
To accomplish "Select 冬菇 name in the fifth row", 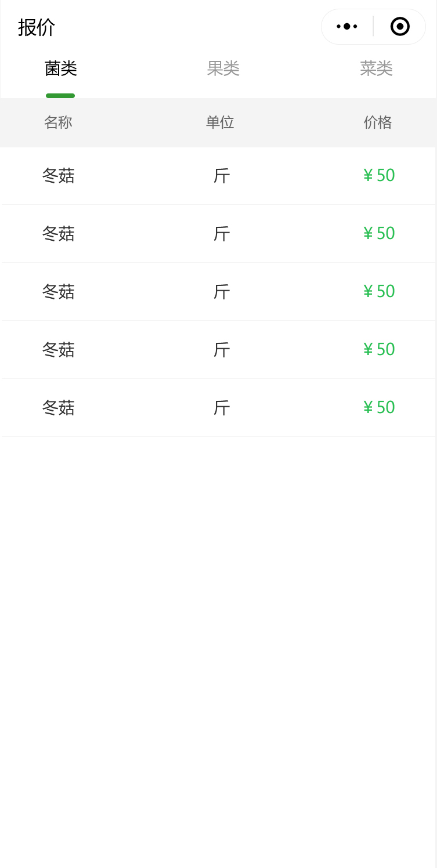I will point(59,407).
